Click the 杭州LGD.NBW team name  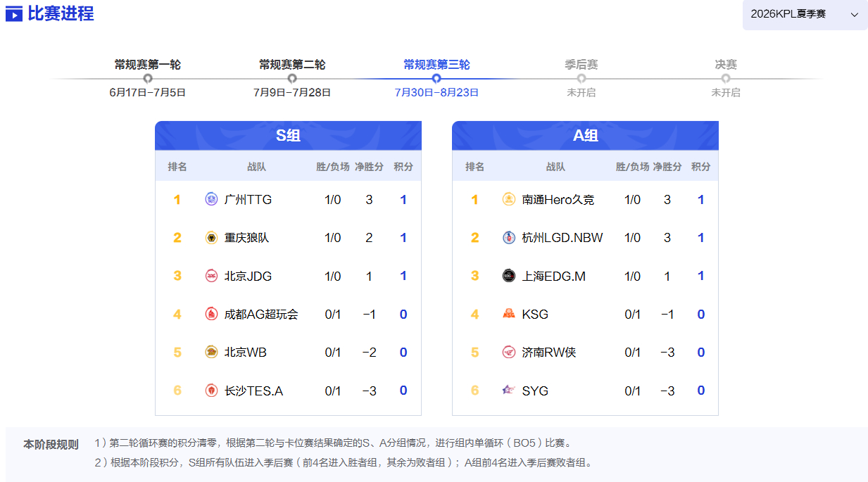(x=562, y=238)
